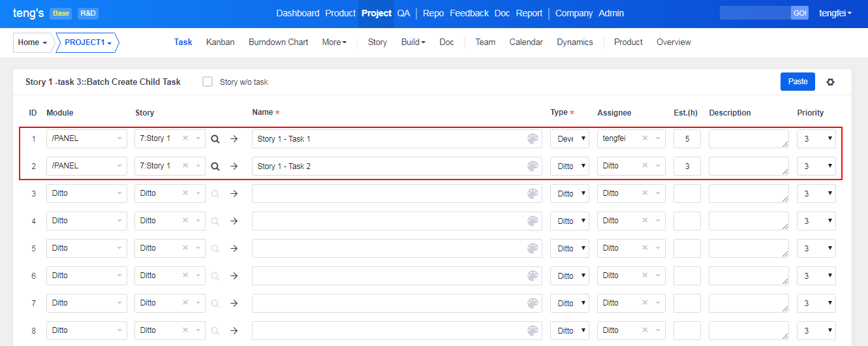Open the row 1 Type dropdown
The image size is (868, 346).
click(x=569, y=139)
